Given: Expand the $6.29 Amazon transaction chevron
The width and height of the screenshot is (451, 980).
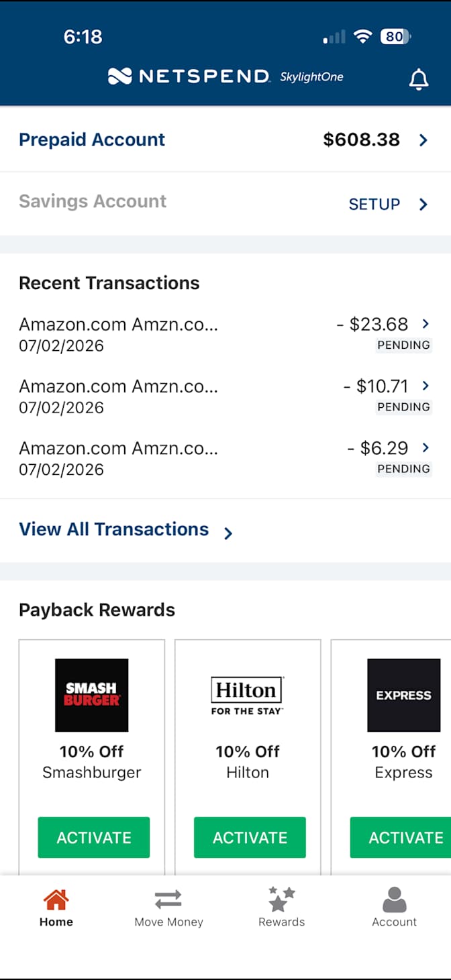Looking at the screenshot, I should pos(425,447).
